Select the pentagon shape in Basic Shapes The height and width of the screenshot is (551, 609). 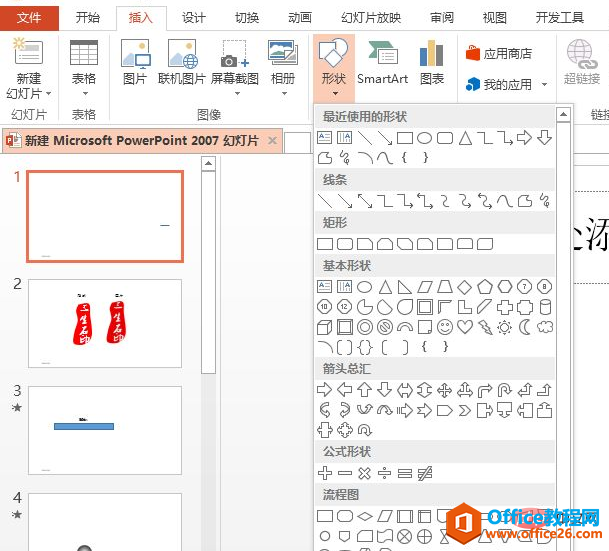tap(485, 287)
